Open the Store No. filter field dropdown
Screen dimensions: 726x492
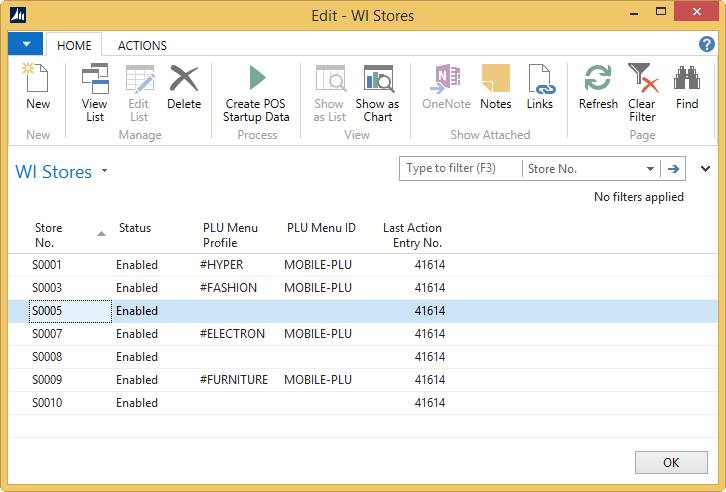pyautogui.click(x=650, y=169)
